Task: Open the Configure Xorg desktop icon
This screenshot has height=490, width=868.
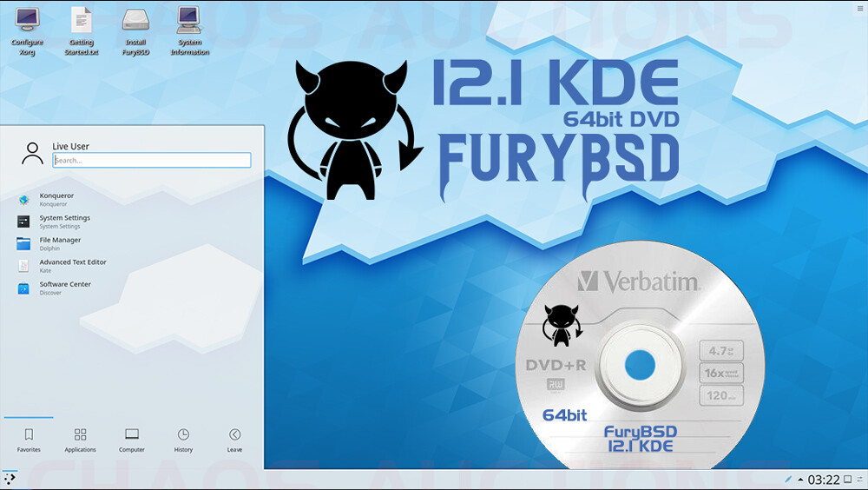Action: click(27, 31)
